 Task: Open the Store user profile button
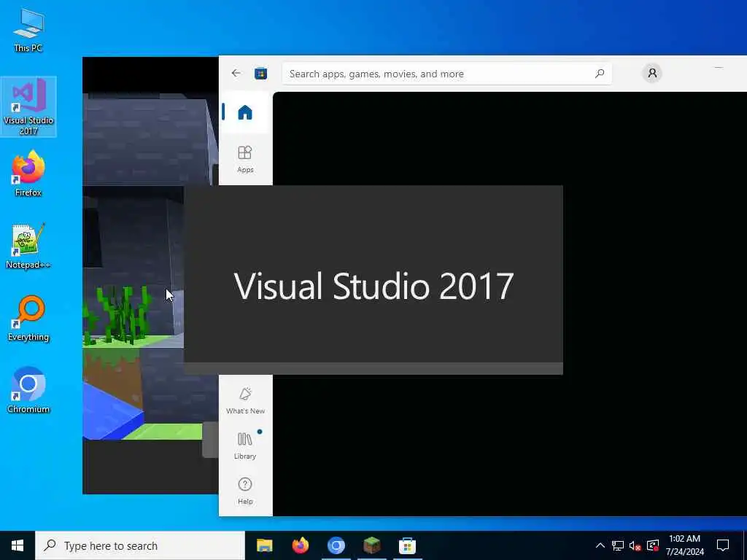tap(651, 74)
